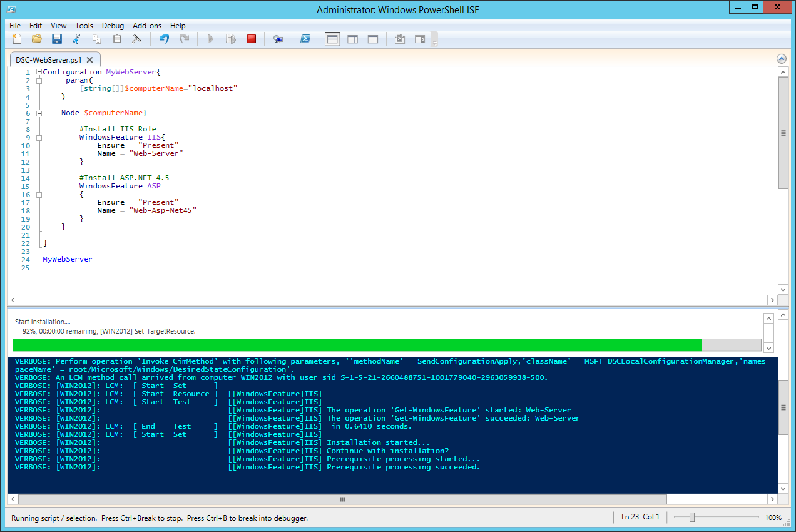Open the Help menu
Image resolution: width=796 pixels, height=532 pixels.
tap(178, 26)
